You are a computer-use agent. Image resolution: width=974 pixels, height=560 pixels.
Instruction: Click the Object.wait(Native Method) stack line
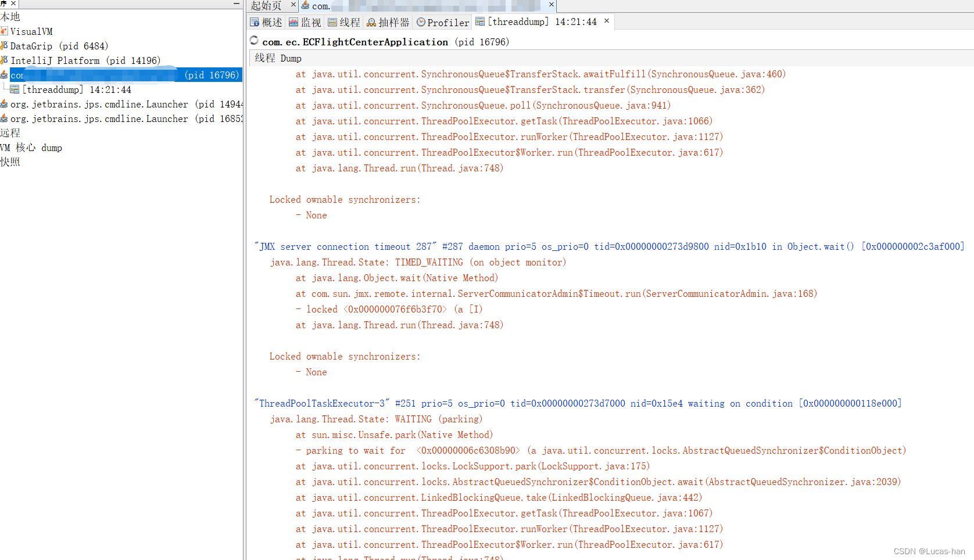coord(397,278)
